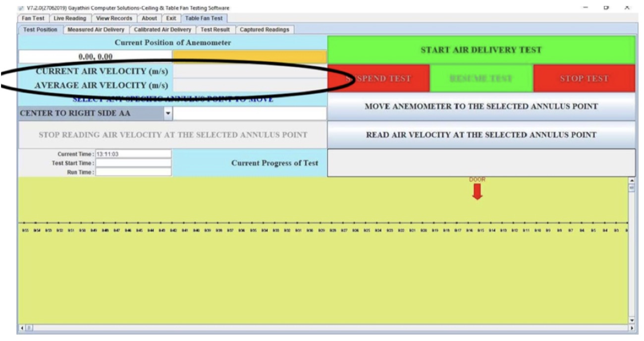Click the Exit tab
This screenshot has width=644, height=341.
point(171,18)
